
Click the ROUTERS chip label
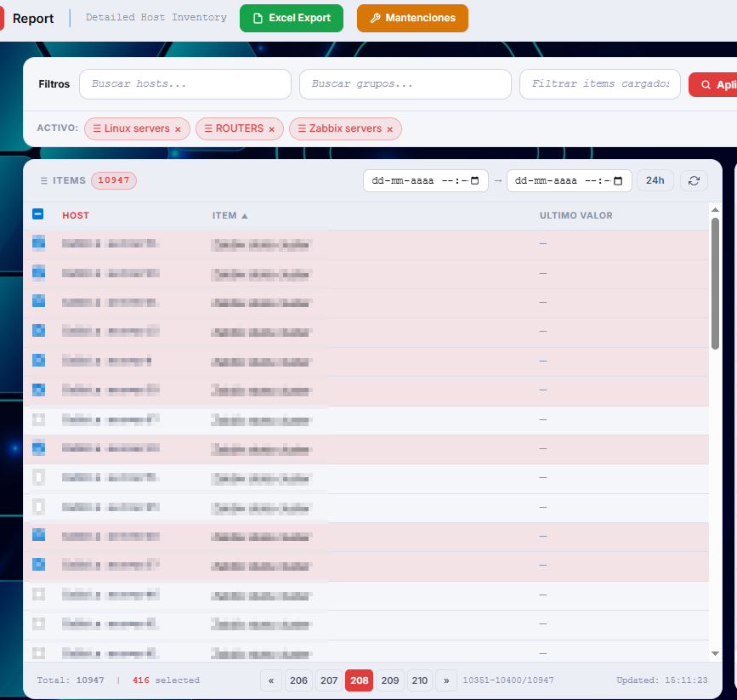tap(239, 128)
